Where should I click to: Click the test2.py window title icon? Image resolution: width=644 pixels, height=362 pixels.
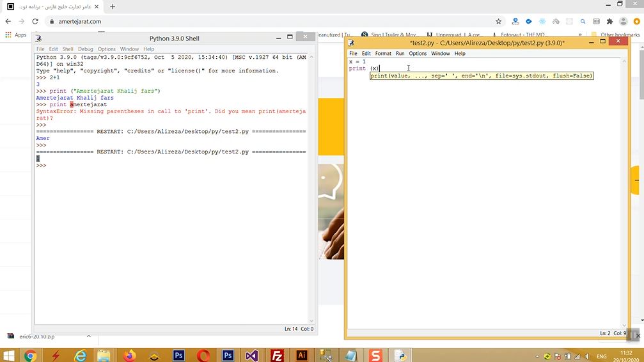352,43
